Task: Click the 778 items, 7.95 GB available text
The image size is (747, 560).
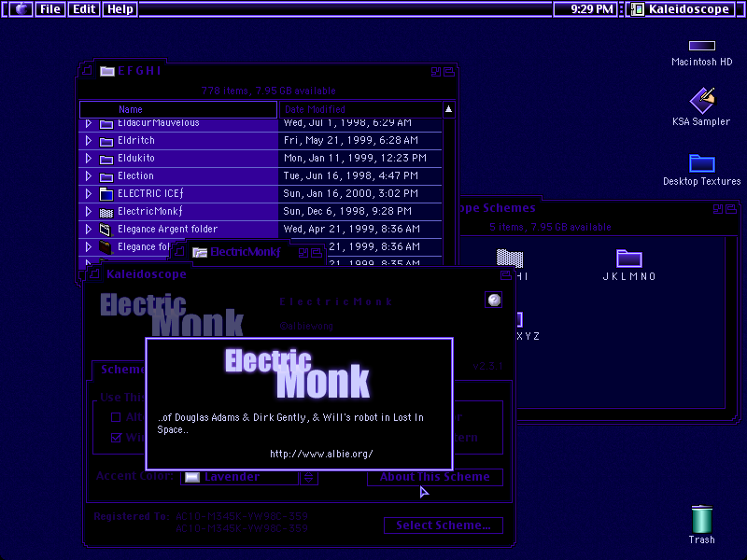Action: 269,91
